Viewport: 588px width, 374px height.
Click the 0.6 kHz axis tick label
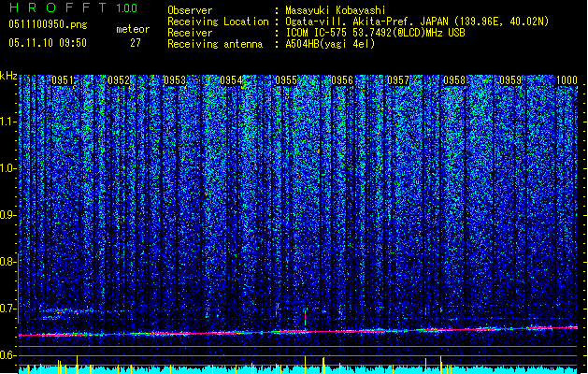7,355
